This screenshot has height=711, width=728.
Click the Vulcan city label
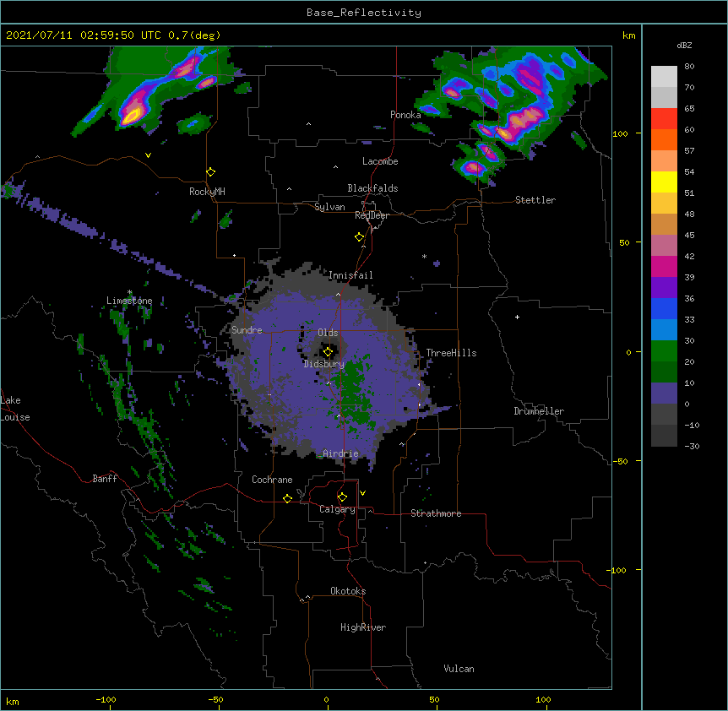pyautogui.click(x=459, y=669)
